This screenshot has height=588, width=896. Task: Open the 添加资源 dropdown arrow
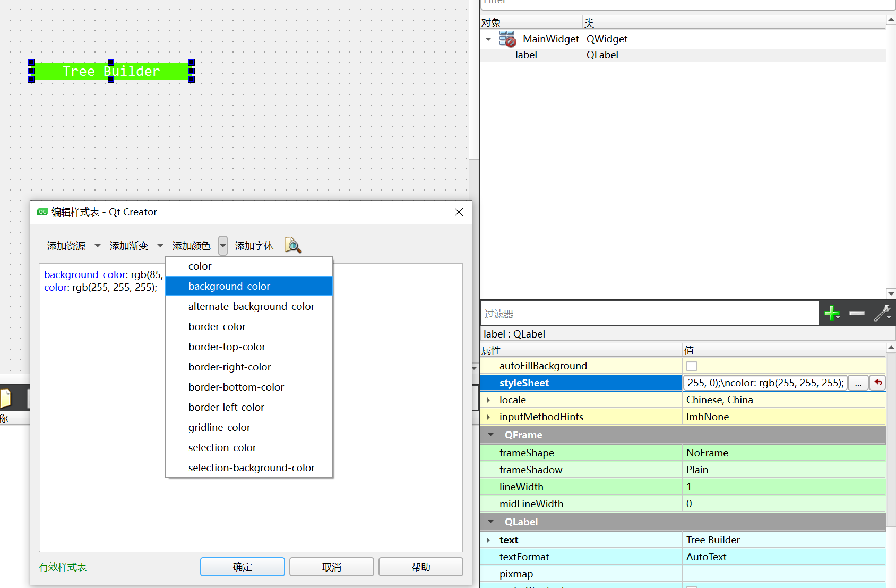98,246
